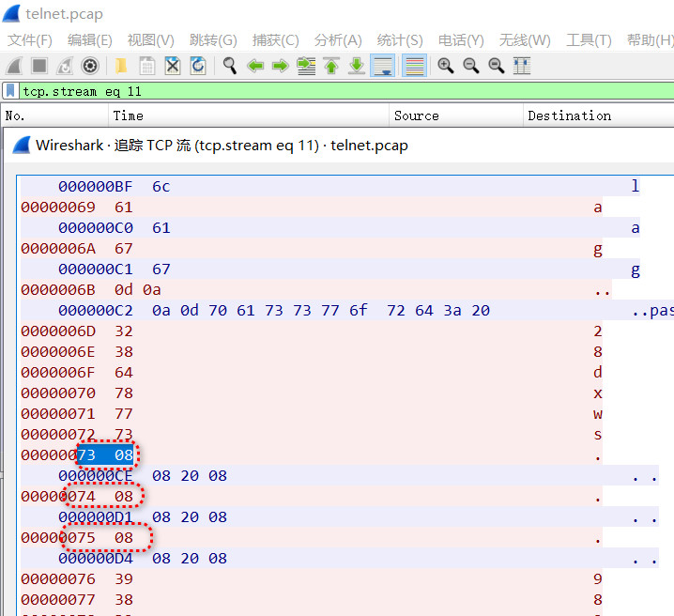The image size is (674, 616).
Task: Toggle auto-scroll during live capture
Action: pos(383,66)
